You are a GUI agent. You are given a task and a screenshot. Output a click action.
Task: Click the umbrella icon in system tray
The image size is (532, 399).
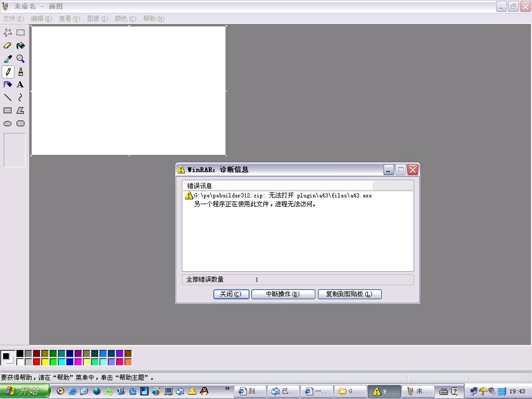483,391
